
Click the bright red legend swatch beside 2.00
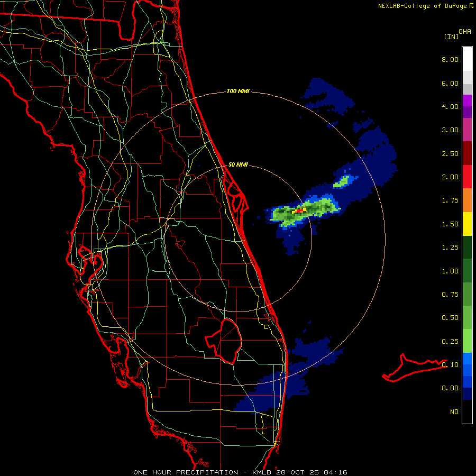coord(467,177)
